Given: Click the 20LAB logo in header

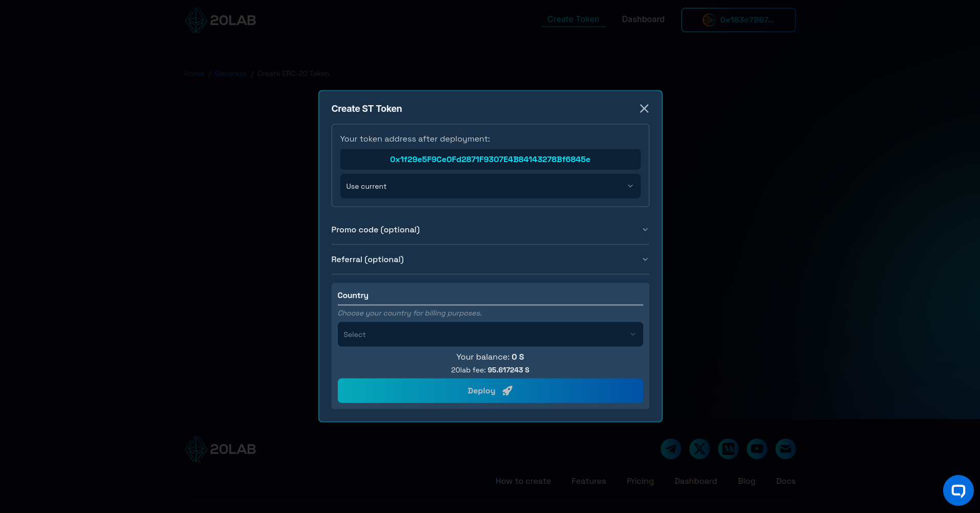Looking at the screenshot, I should point(220,21).
